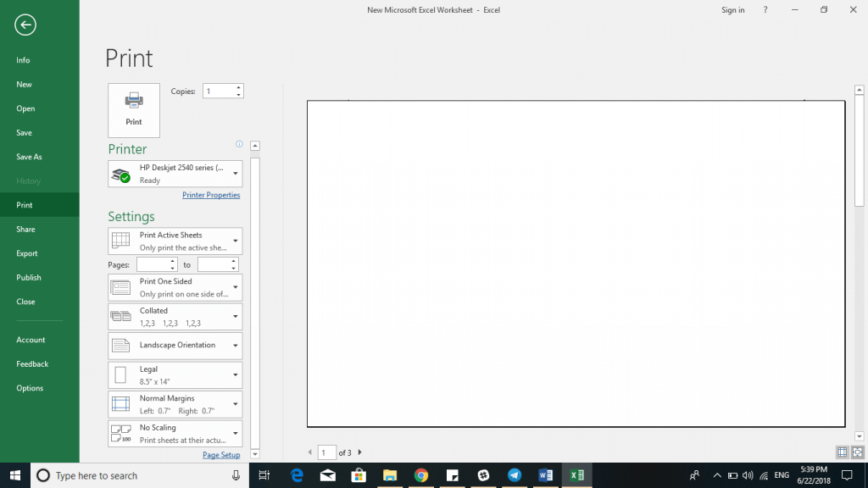The height and width of the screenshot is (488, 868).
Task: Click the Print One Sided icon
Action: tap(120, 286)
